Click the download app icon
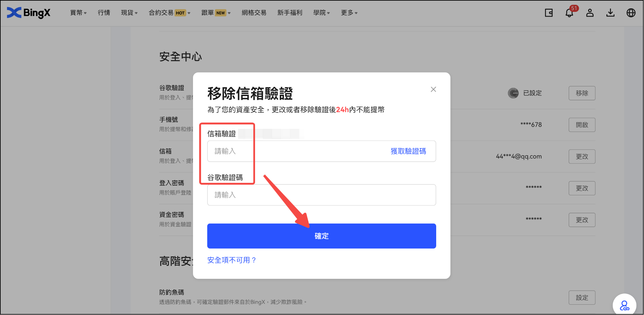Image resolution: width=644 pixels, height=315 pixels. [x=610, y=13]
